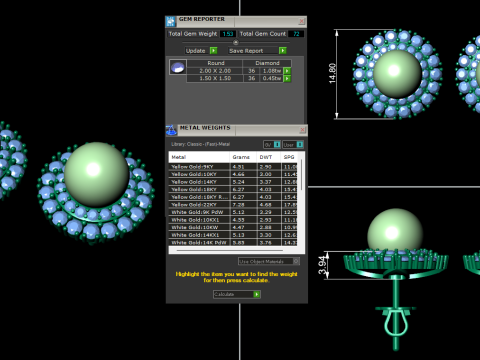Viewport: 480px width, 360px height.
Task: Click the 0.45tw carat weight cell
Action: coord(272,78)
